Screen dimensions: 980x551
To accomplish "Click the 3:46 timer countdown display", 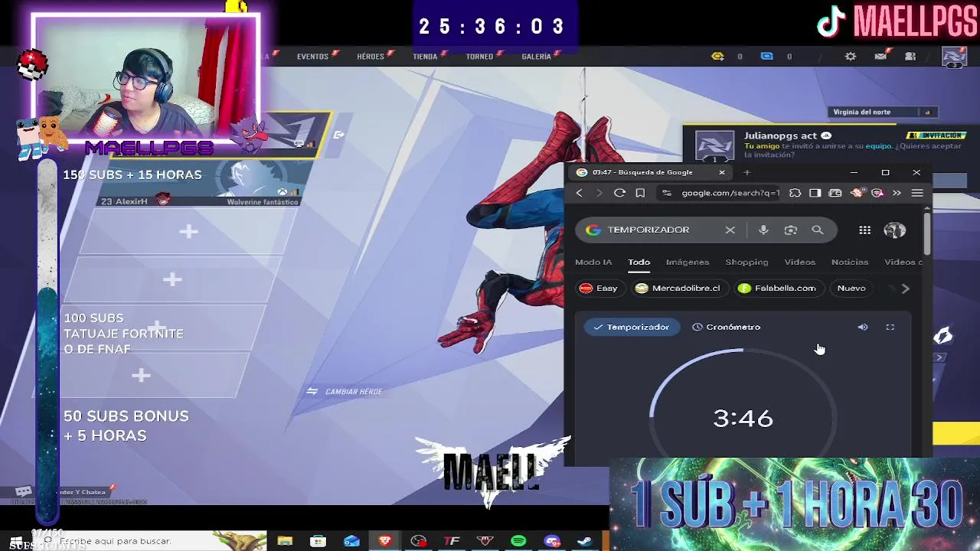I will (x=743, y=418).
